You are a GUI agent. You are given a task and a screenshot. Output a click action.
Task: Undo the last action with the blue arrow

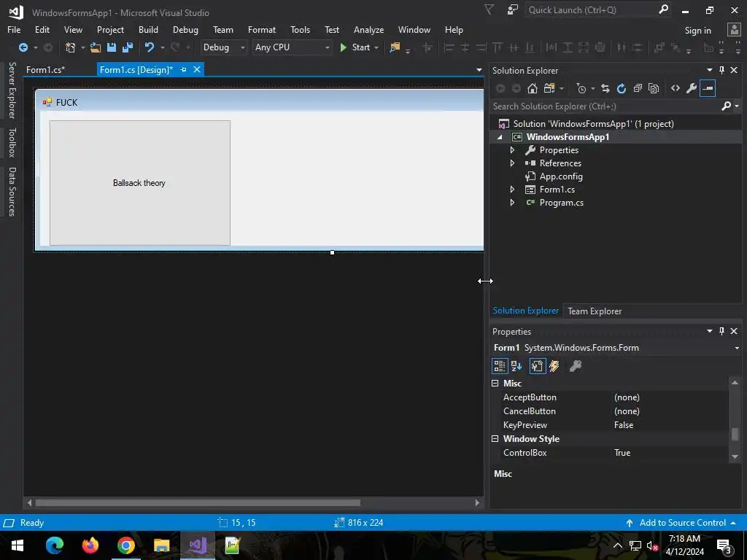click(150, 47)
